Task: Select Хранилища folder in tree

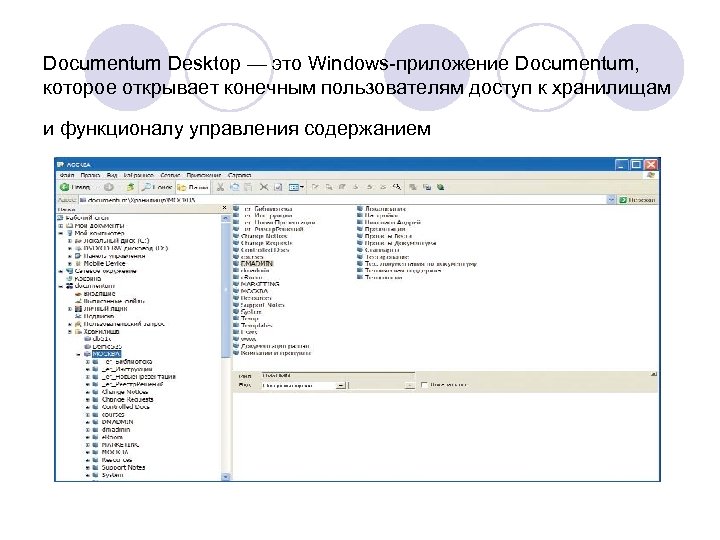Action: (x=101, y=332)
